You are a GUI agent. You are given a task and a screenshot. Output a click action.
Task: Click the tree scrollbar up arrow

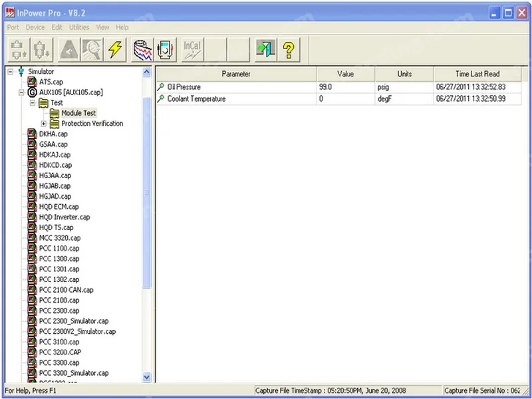click(x=146, y=72)
